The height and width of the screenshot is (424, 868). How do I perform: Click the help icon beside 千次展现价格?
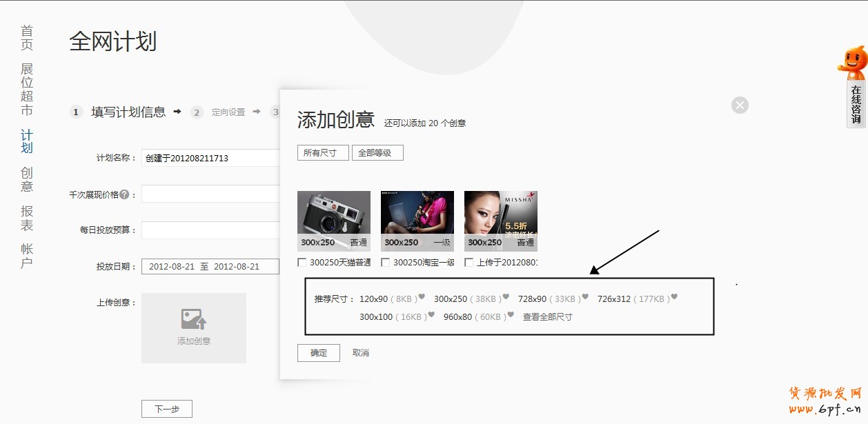click(x=124, y=194)
